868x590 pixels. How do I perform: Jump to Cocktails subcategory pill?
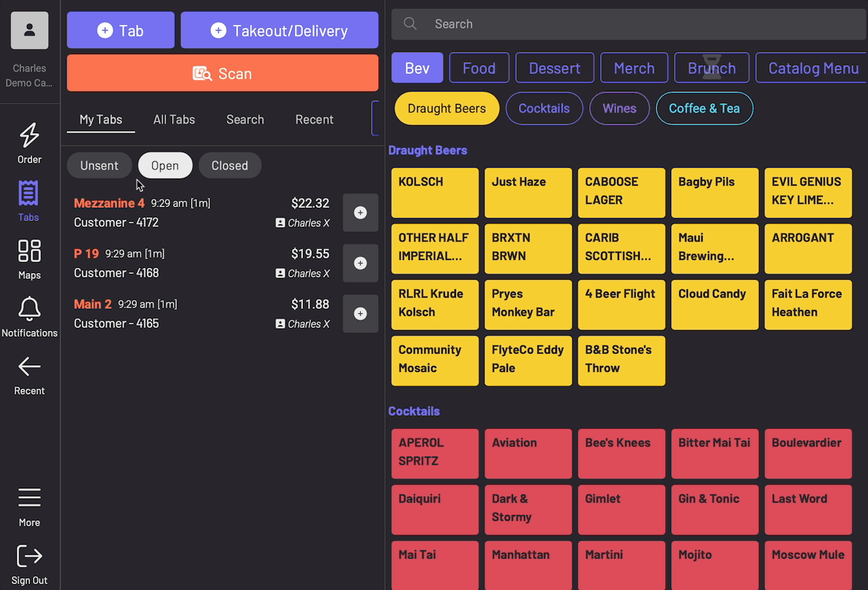(x=544, y=108)
